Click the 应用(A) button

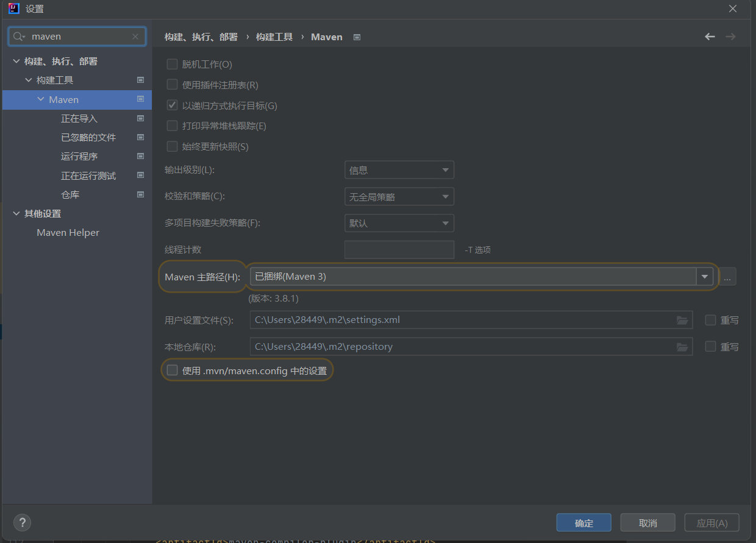[x=712, y=523]
